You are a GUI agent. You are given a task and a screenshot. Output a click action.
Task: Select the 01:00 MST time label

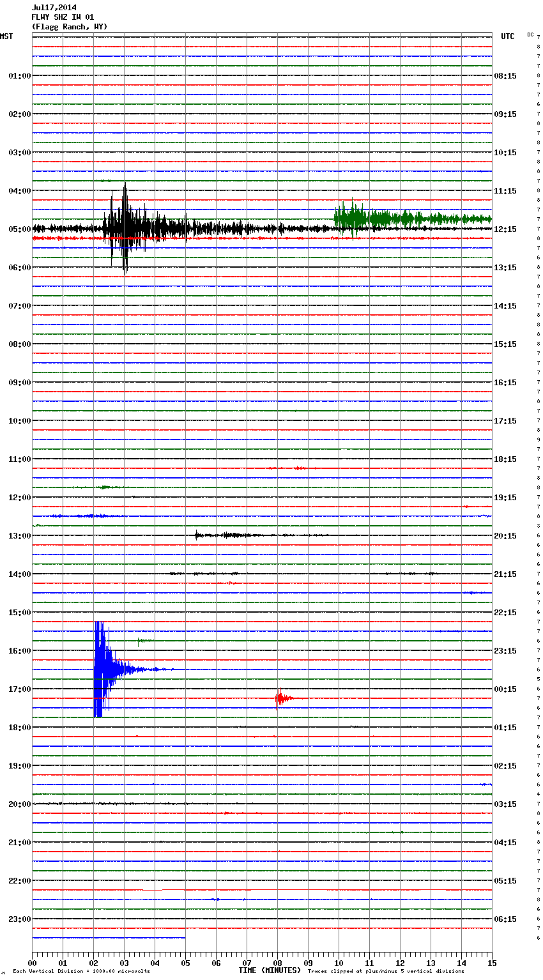click(20, 76)
